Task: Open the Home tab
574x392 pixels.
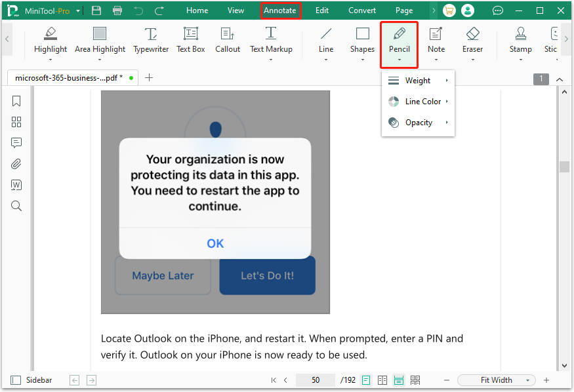Action: (197, 10)
